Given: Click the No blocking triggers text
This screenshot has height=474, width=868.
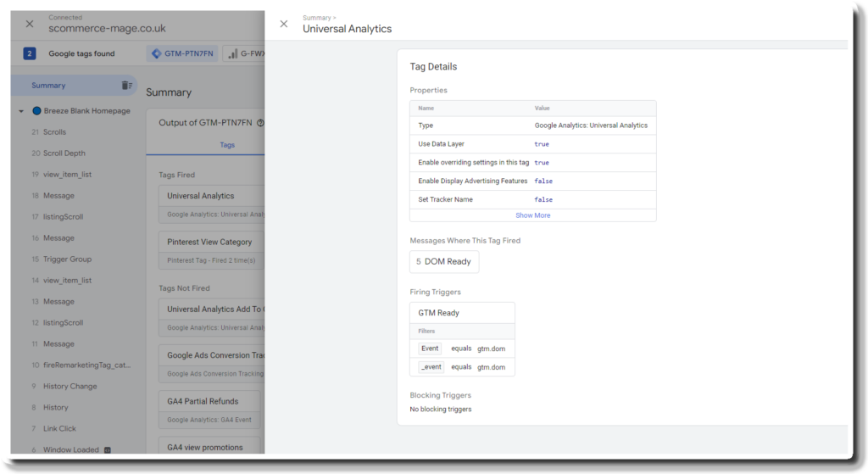Looking at the screenshot, I should pos(441,410).
